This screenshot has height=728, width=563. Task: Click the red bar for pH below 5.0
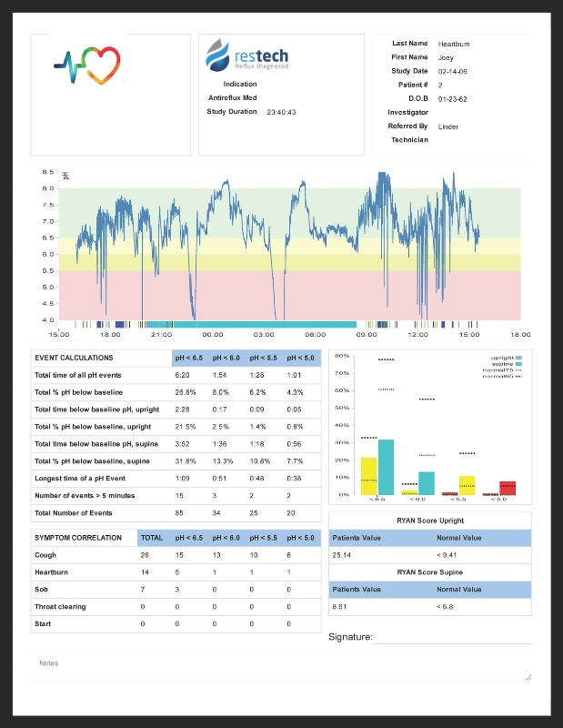[508, 488]
